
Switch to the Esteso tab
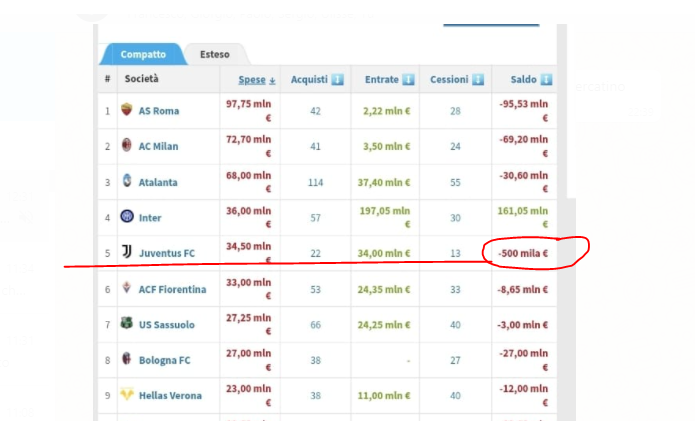(x=214, y=54)
